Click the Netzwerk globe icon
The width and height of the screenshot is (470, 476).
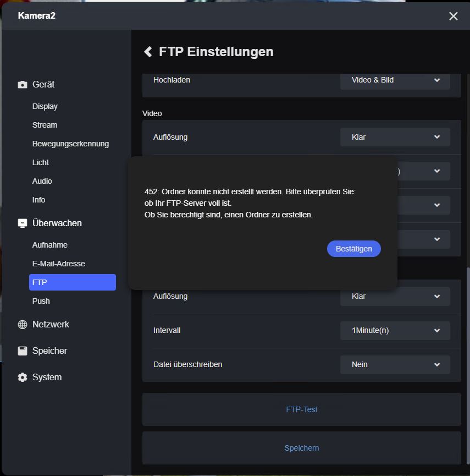coord(23,325)
